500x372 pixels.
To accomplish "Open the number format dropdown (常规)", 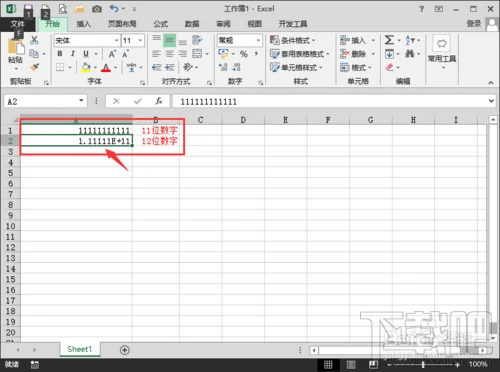I will pyautogui.click(x=258, y=40).
